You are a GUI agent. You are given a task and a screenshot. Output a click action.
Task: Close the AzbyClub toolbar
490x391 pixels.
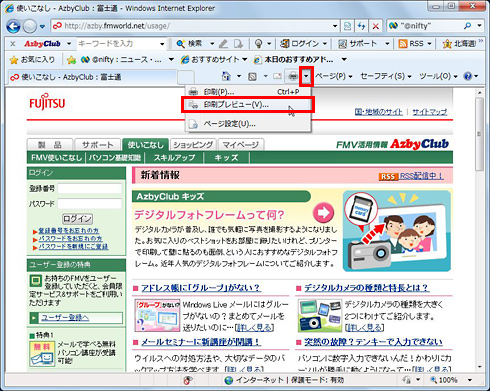[13, 44]
